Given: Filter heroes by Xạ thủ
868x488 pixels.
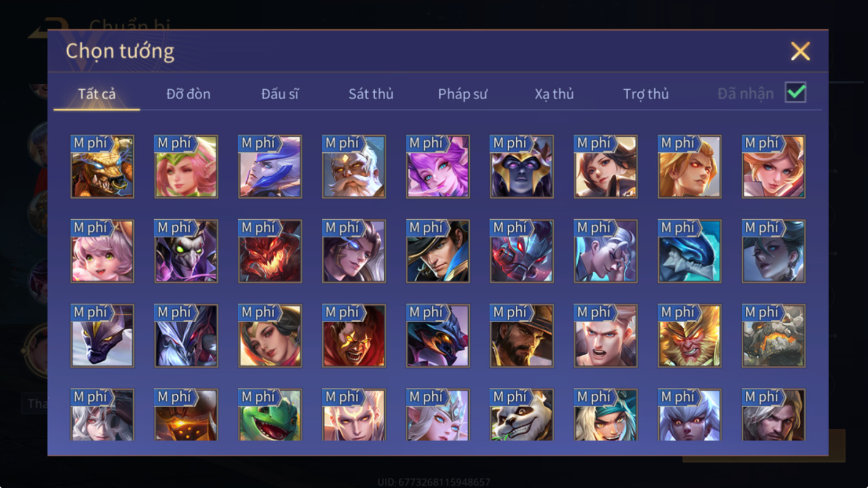Looking at the screenshot, I should pos(554,94).
